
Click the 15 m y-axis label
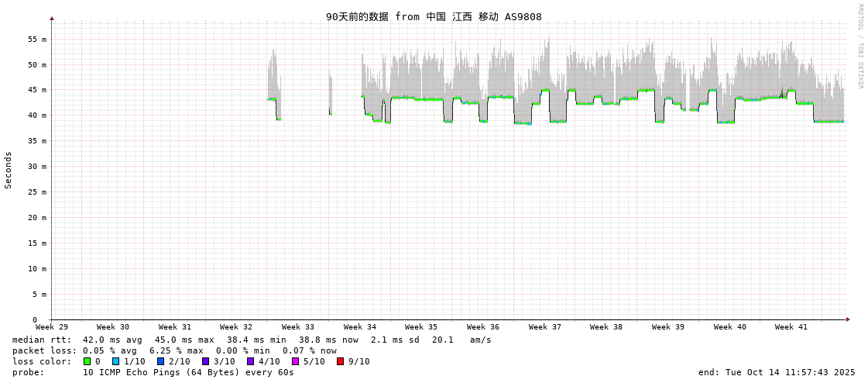[38, 243]
